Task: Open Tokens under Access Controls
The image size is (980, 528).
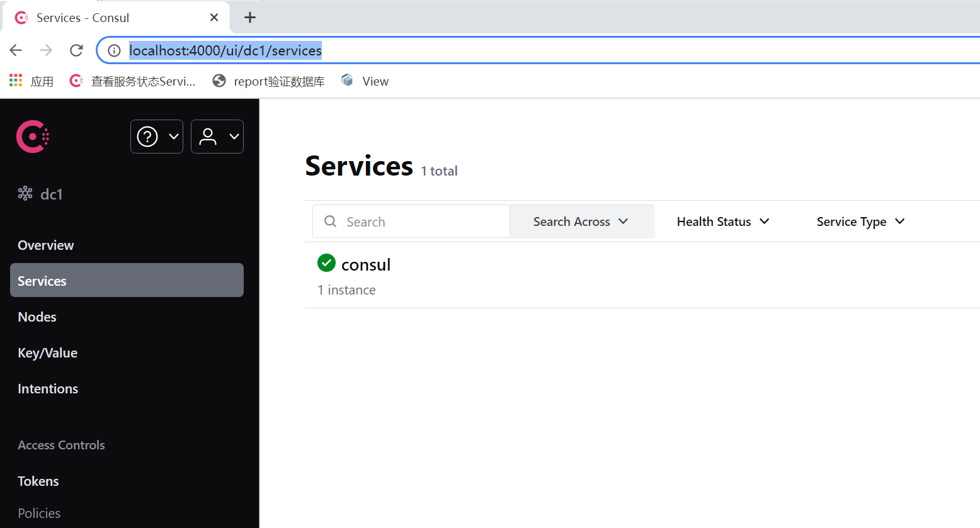Action: pyautogui.click(x=38, y=481)
